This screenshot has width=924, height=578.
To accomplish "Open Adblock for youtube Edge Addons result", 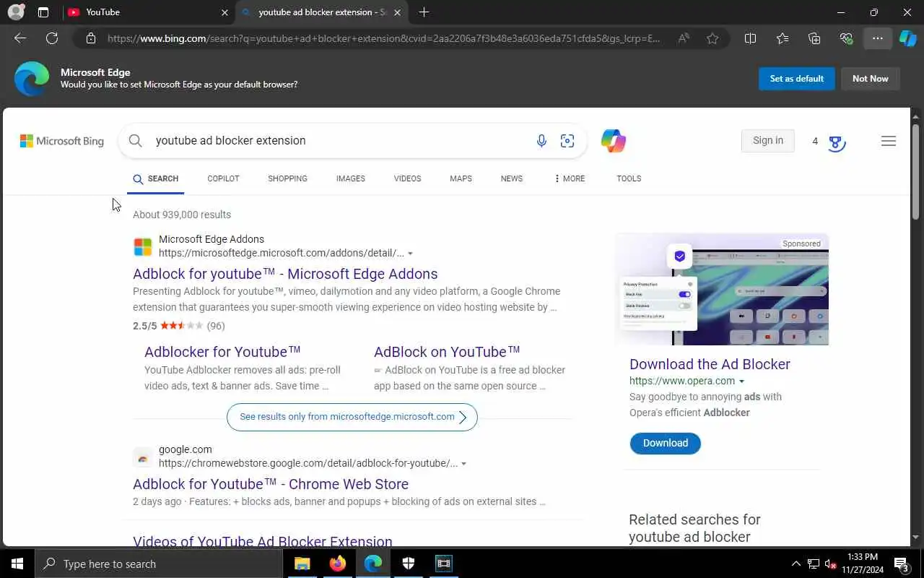I will click(x=285, y=274).
